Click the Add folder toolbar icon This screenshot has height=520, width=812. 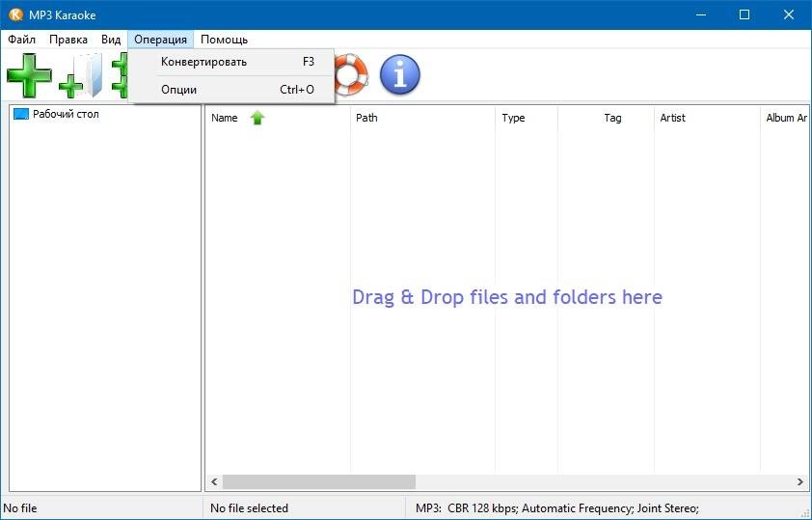click(x=81, y=75)
